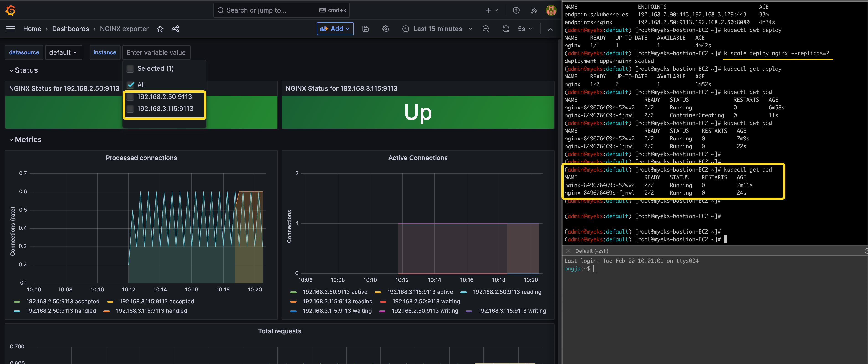Open the Total requests panel title
The image size is (868, 364).
coord(280,331)
